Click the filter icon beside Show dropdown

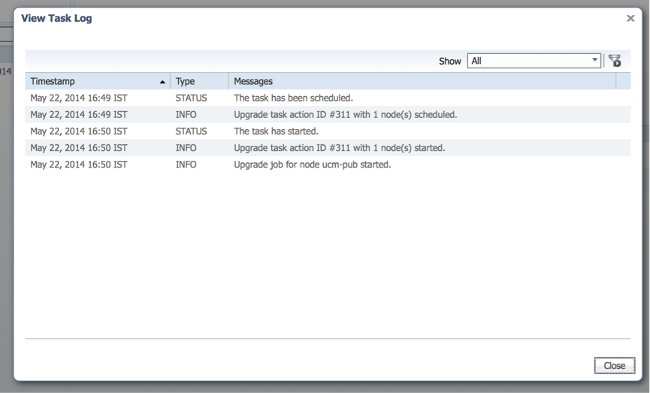[x=615, y=61]
